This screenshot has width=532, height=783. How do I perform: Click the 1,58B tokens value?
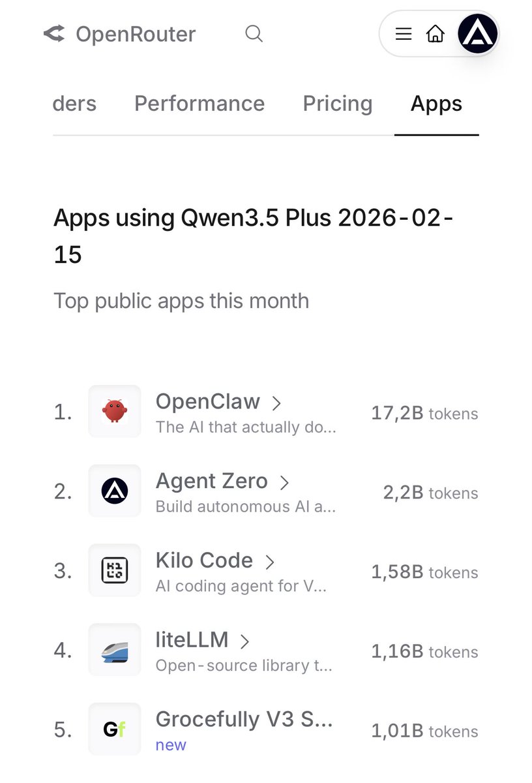point(424,572)
